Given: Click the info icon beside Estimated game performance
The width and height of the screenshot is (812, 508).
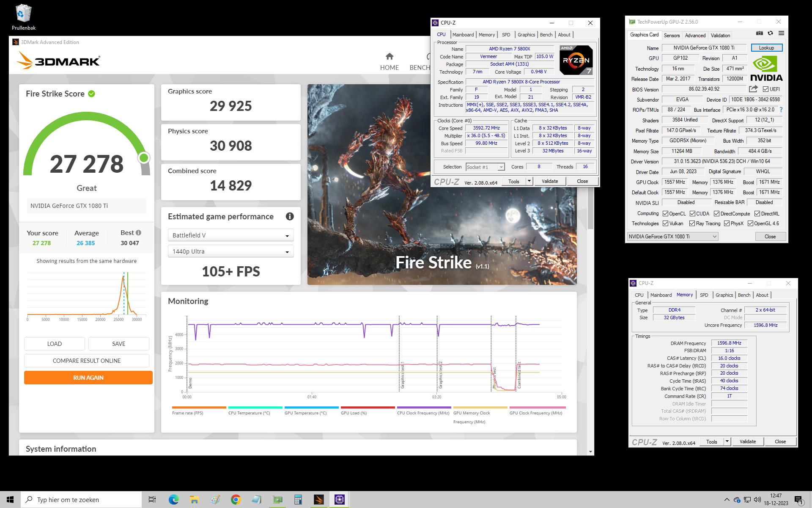Looking at the screenshot, I should pyautogui.click(x=290, y=216).
